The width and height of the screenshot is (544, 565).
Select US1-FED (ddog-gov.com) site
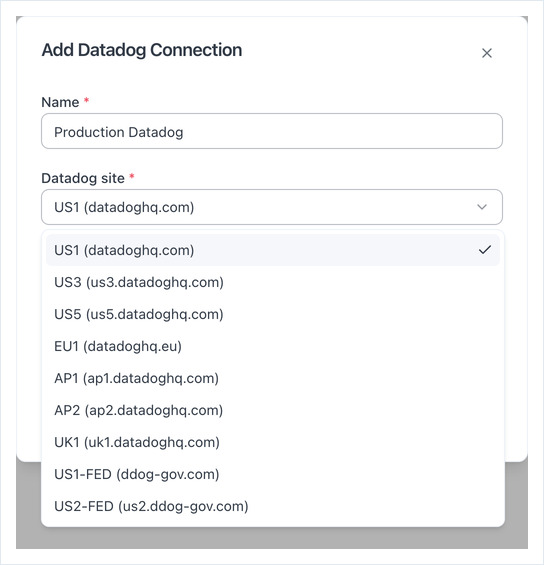click(x=273, y=475)
